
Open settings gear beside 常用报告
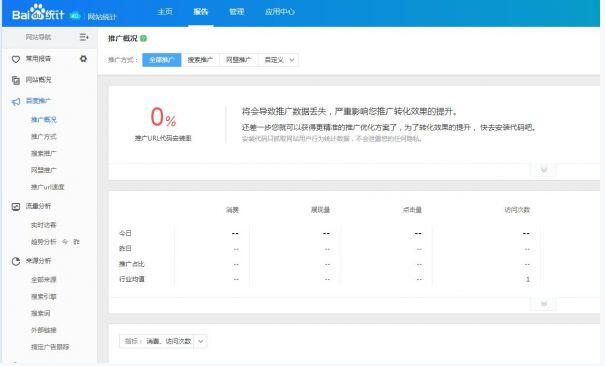coord(83,59)
